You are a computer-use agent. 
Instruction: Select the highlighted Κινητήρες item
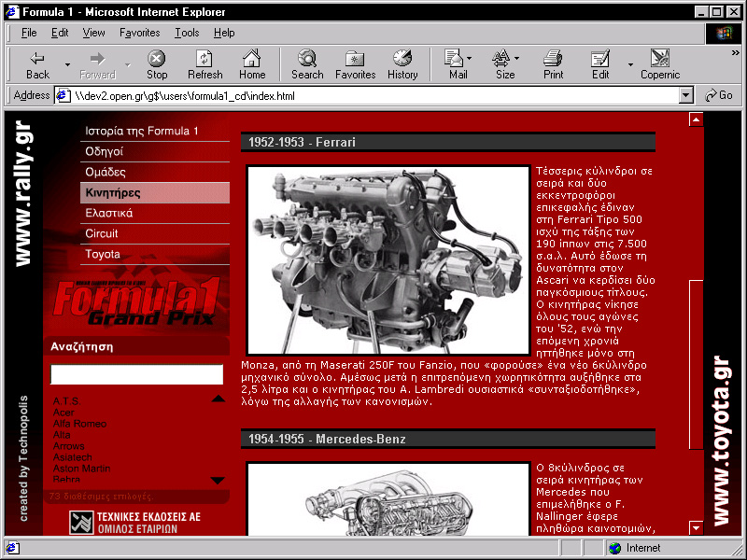pos(155,193)
